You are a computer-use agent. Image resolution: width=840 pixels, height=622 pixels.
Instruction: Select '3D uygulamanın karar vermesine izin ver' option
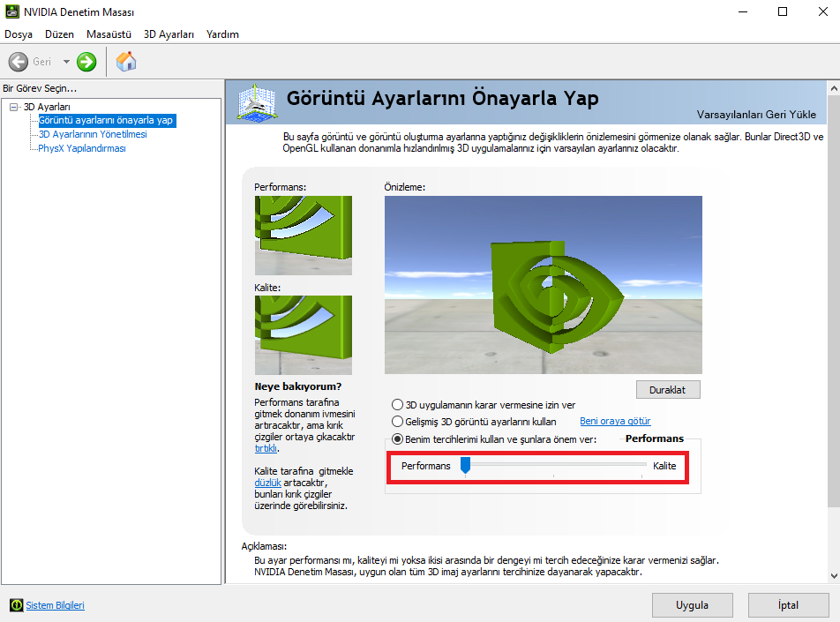click(x=397, y=404)
